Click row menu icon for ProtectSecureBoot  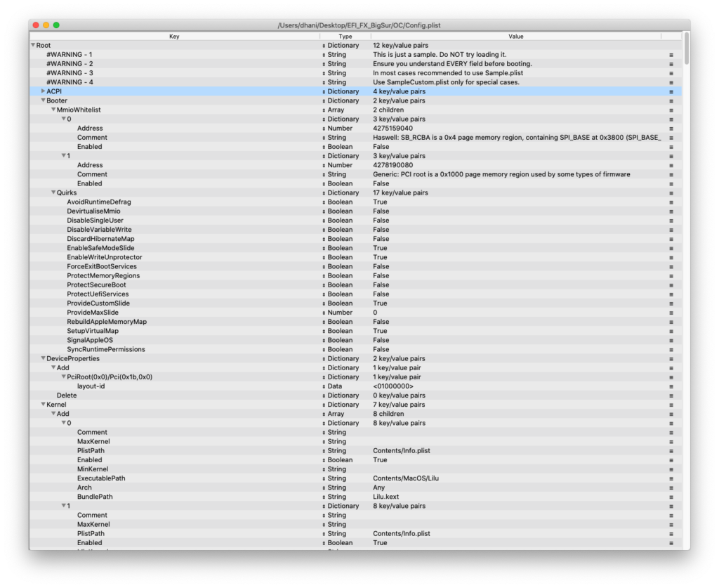[671, 285]
